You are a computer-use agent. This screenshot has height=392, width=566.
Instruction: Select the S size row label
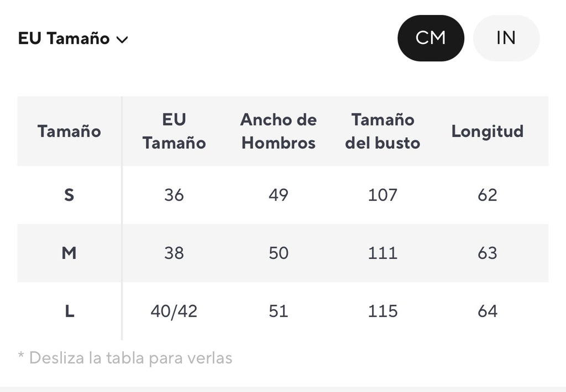pyautogui.click(x=69, y=195)
